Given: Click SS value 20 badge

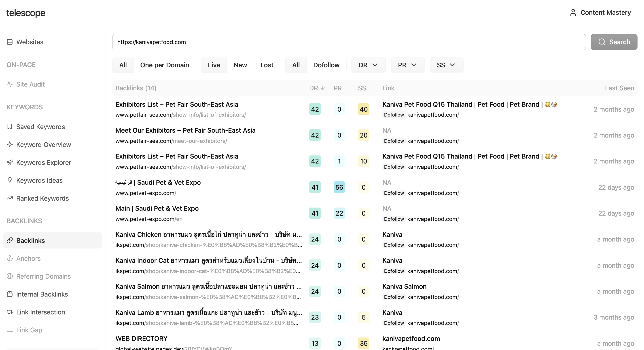Looking at the screenshot, I should (364, 135).
